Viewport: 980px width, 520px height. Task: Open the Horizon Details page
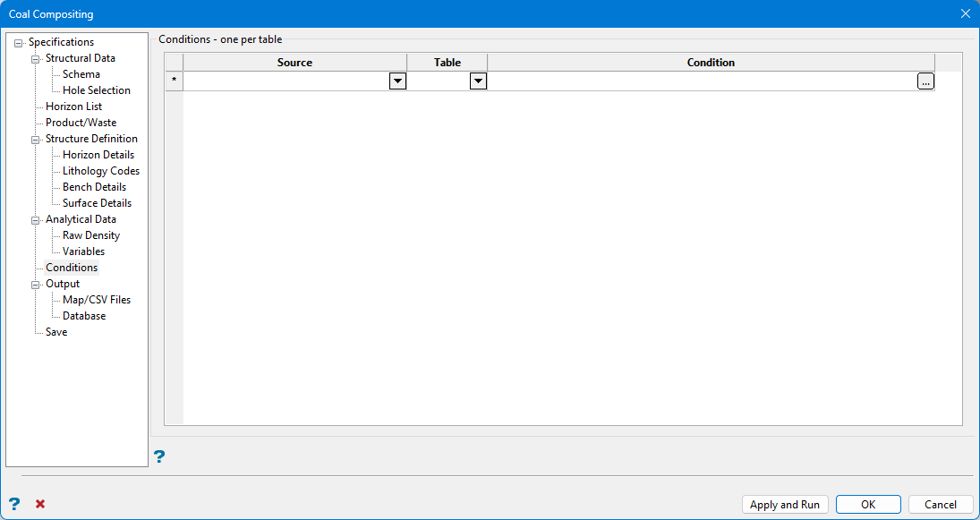98,155
